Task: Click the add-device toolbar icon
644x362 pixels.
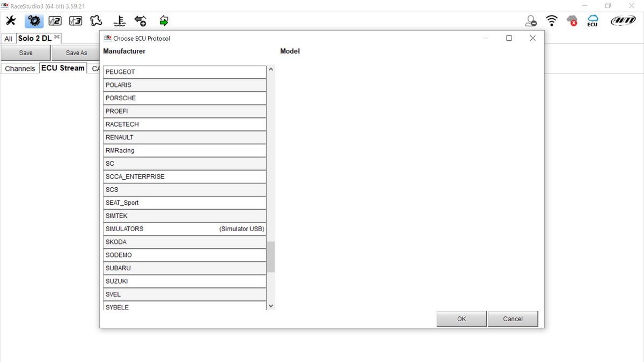Action: (141, 21)
